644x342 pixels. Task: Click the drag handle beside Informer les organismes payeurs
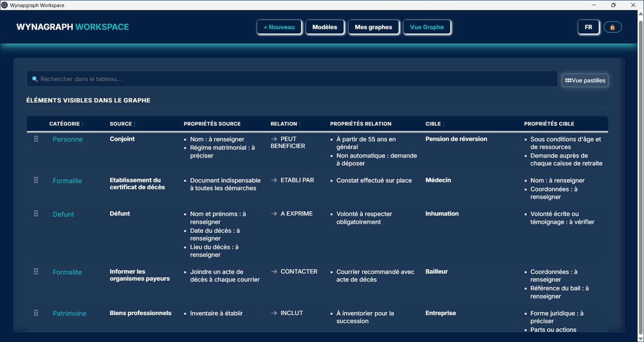36,271
